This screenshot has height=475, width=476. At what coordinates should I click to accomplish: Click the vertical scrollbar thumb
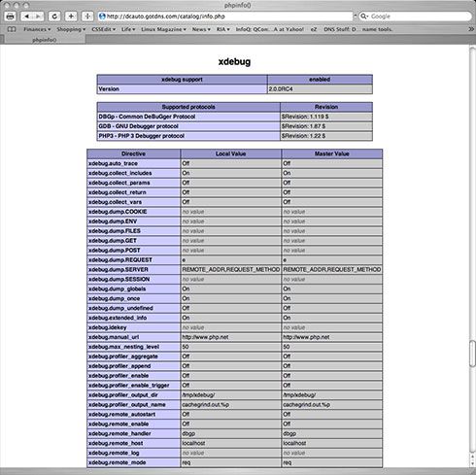coord(472,354)
